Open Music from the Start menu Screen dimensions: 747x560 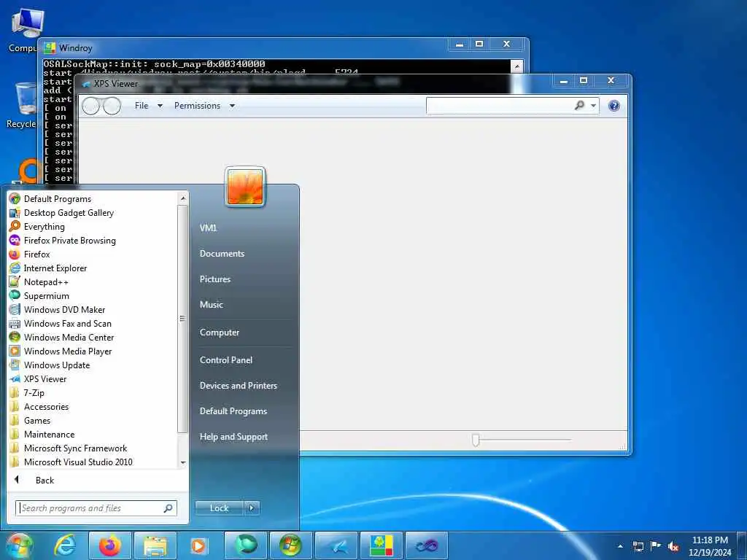(212, 305)
